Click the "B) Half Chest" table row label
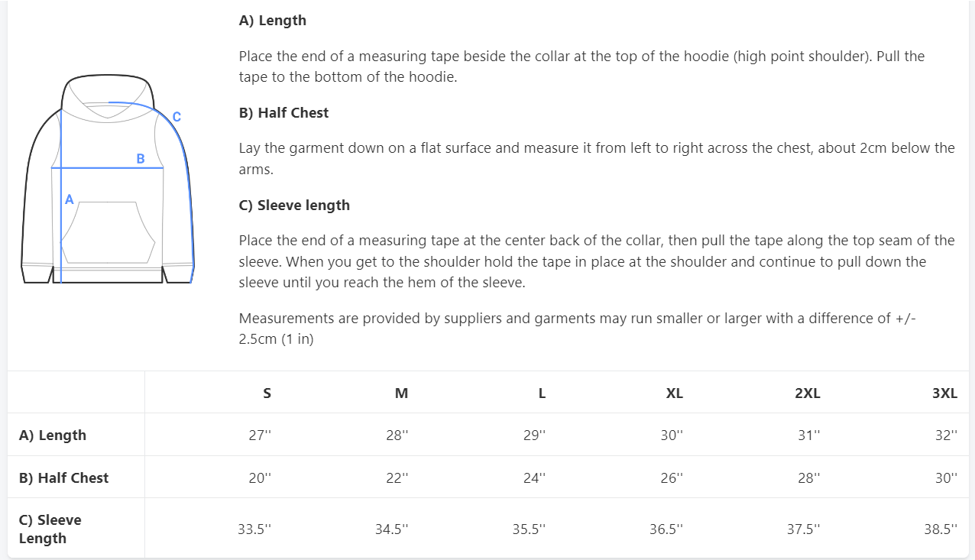This screenshot has height=560, width=975. [x=64, y=477]
